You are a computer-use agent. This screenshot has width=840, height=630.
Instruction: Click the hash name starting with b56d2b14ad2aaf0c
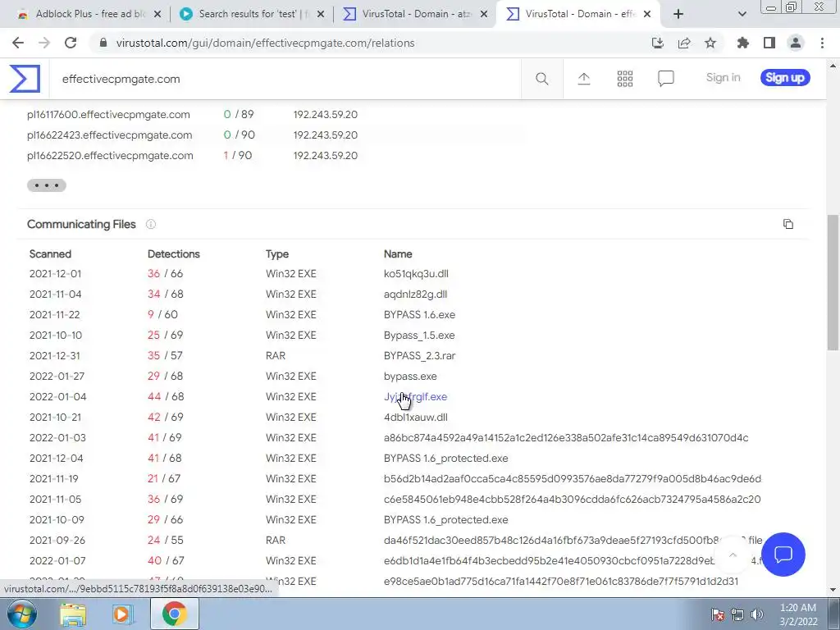(572, 479)
